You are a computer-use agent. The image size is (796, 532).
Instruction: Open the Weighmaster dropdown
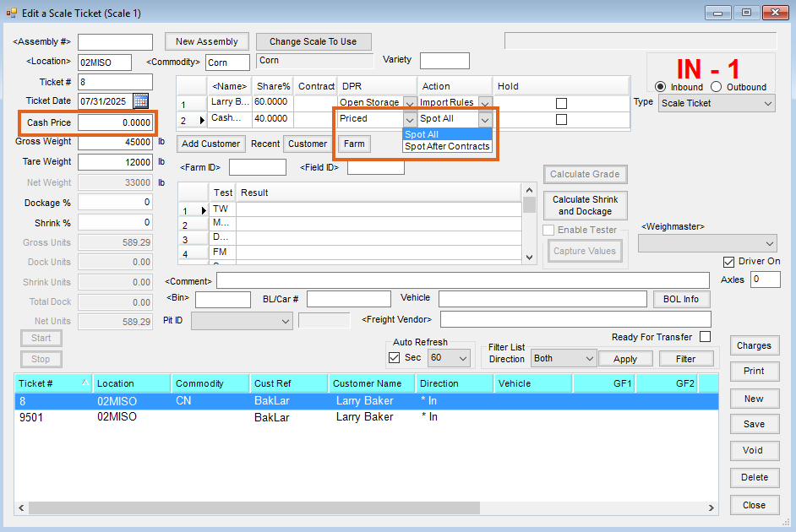707,243
